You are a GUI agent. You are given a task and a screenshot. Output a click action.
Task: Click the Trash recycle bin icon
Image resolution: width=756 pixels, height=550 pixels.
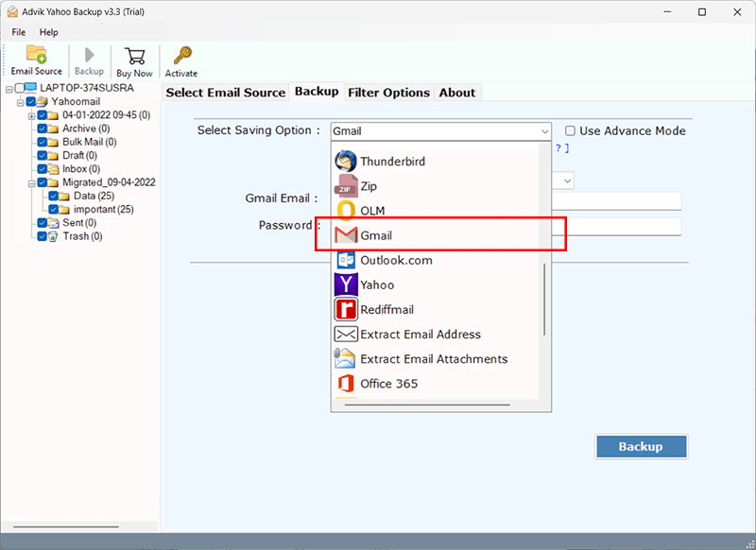(x=53, y=236)
